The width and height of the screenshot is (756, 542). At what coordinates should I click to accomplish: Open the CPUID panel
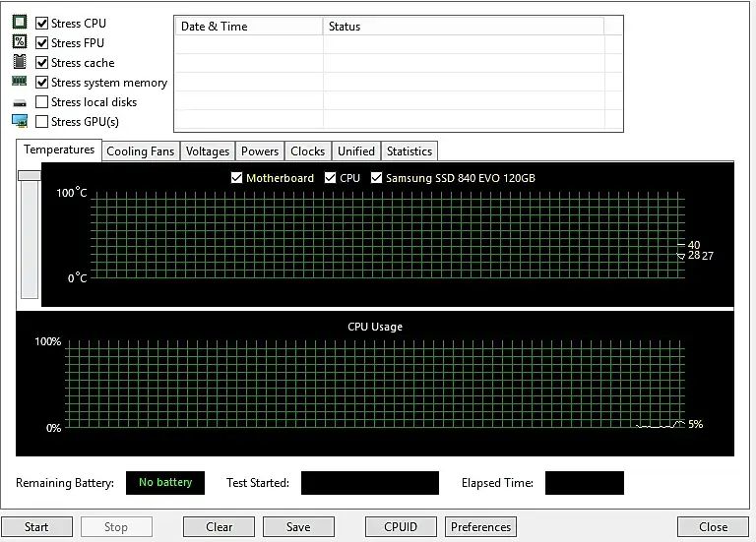pyautogui.click(x=401, y=527)
